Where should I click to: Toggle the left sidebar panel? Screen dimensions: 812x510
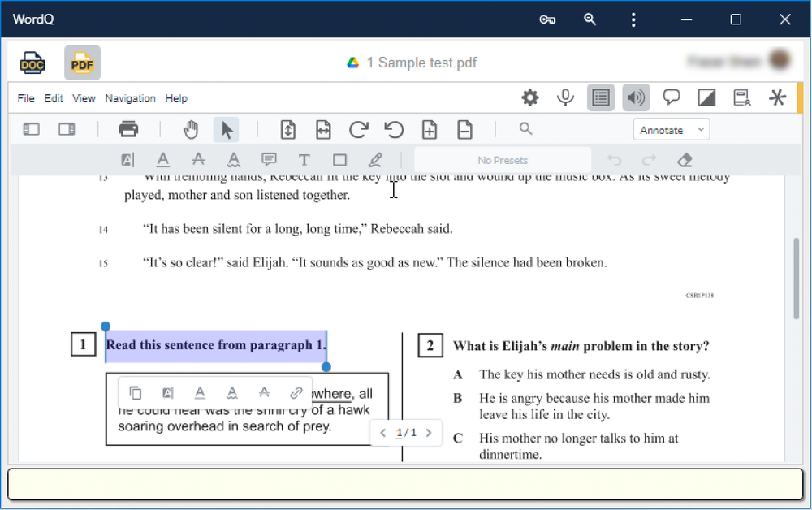click(x=30, y=129)
